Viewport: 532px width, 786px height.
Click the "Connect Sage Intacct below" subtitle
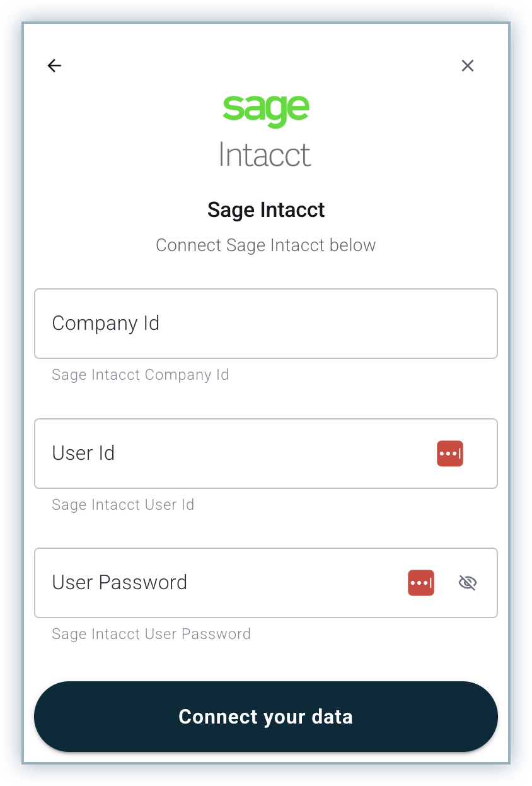click(266, 245)
